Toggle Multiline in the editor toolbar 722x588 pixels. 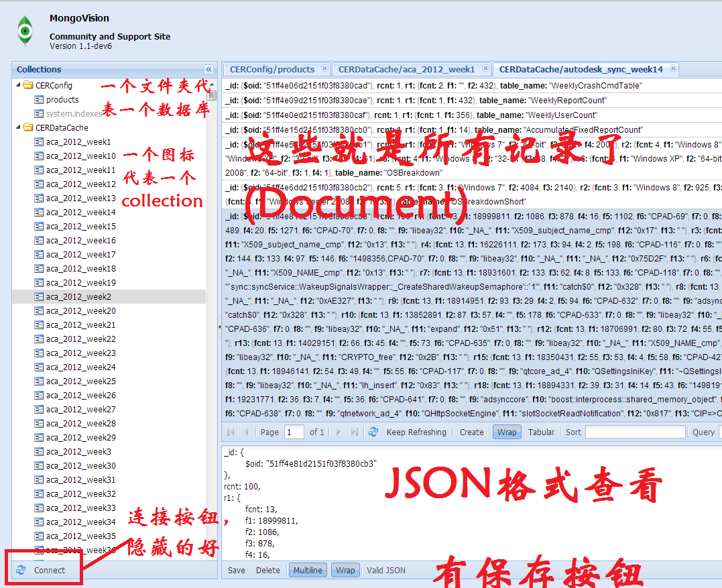click(x=308, y=570)
